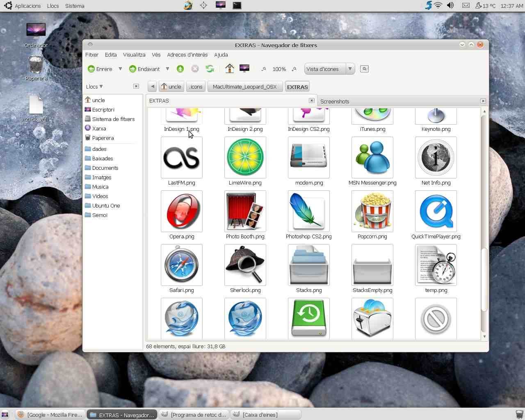Select the StacksEmpty.png icon
525x420 pixels.
coord(372,265)
